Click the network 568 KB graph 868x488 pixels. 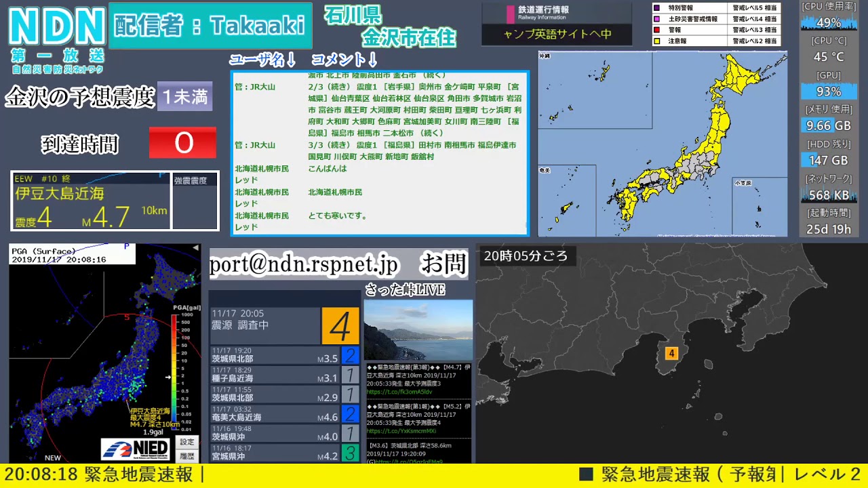coord(829,195)
